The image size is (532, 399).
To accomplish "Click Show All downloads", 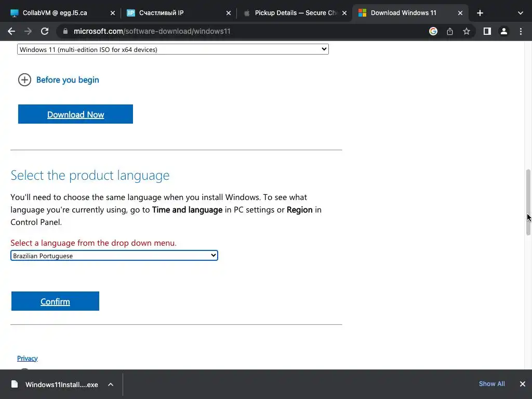I will [x=491, y=384].
